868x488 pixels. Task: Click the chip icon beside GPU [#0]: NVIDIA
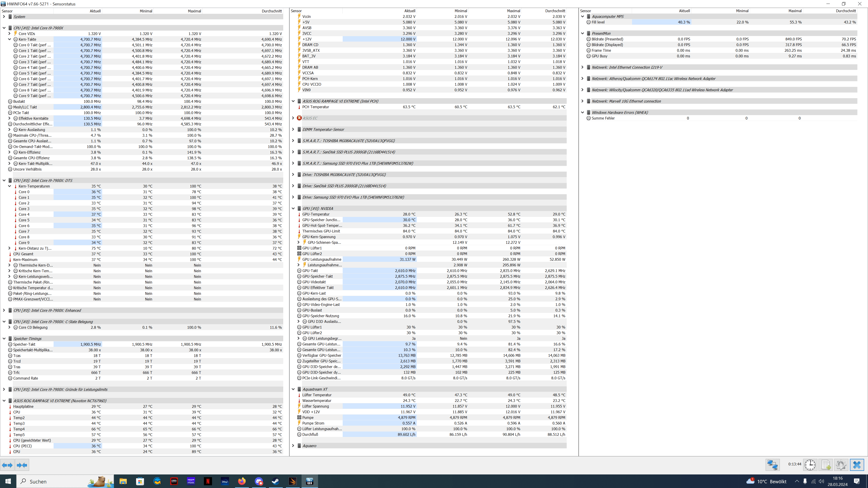pos(299,209)
